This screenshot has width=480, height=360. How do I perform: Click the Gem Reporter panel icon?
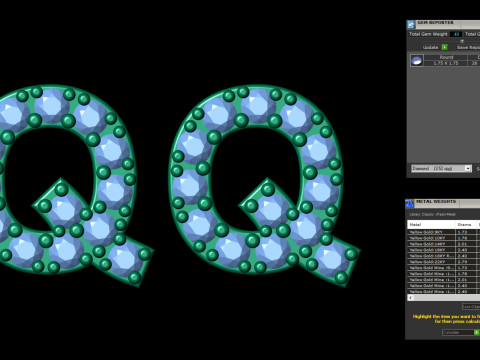(411, 24)
